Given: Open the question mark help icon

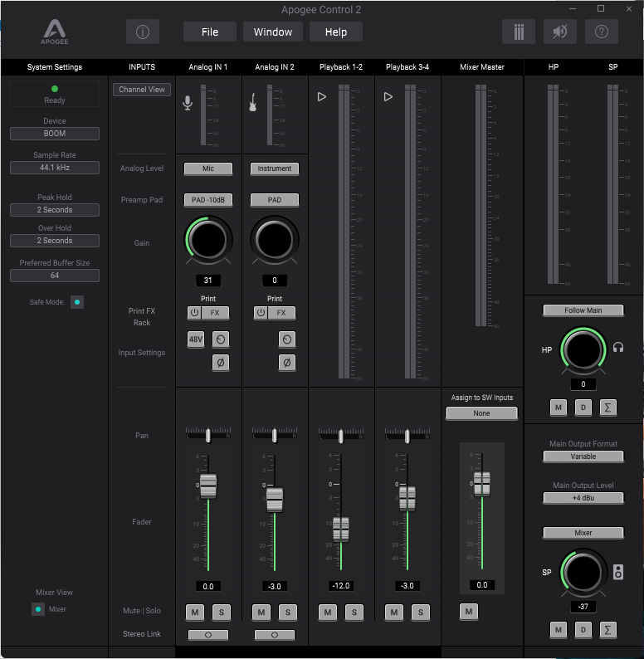Looking at the screenshot, I should coord(602,32).
